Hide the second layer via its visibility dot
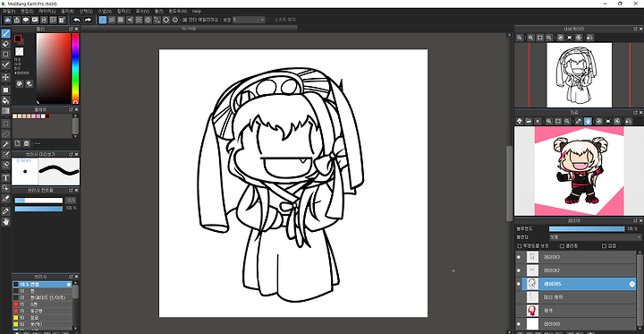 click(x=518, y=270)
